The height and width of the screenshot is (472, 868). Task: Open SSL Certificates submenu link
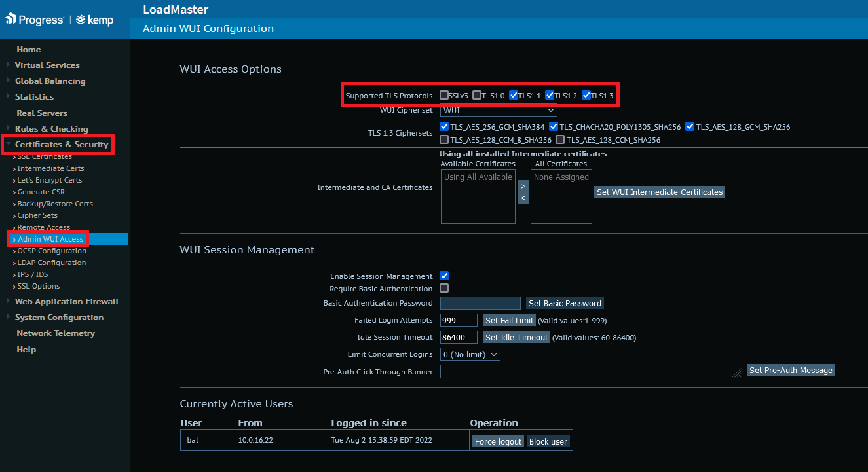[45, 157]
